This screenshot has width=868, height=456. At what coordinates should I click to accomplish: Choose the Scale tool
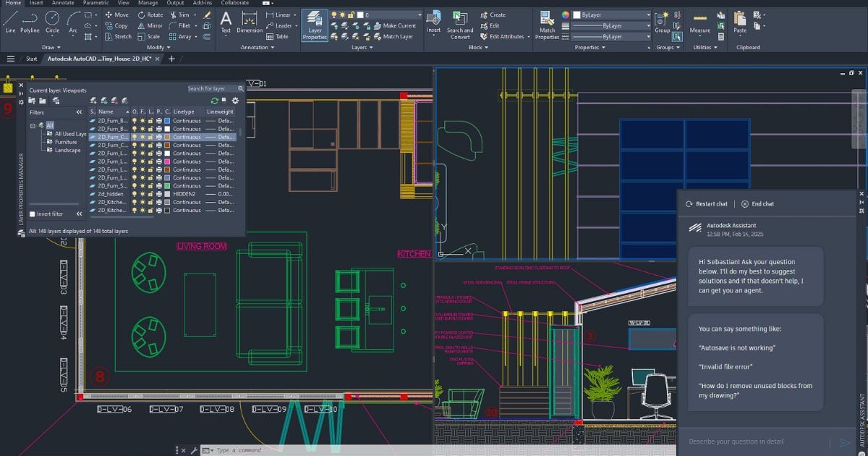click(x=148, y=36)
